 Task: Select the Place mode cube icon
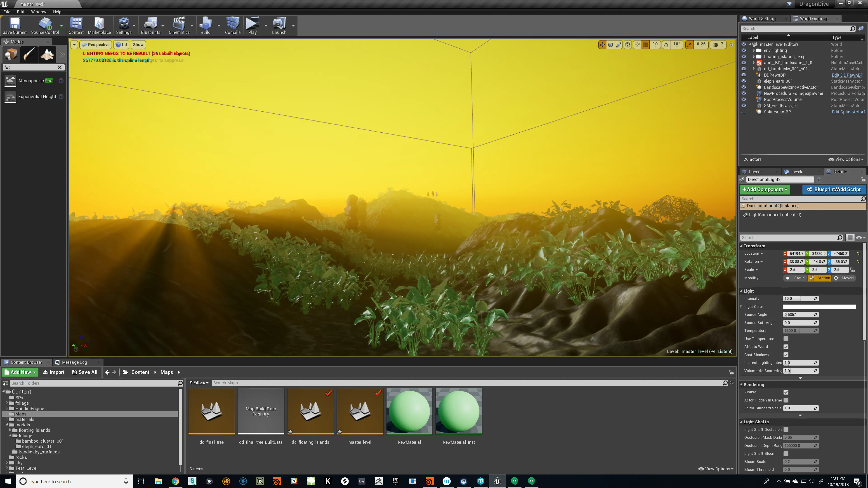click(11, 54)
